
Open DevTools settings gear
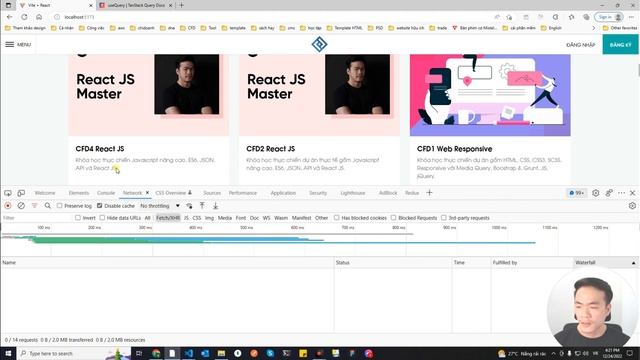coord(596,193)
